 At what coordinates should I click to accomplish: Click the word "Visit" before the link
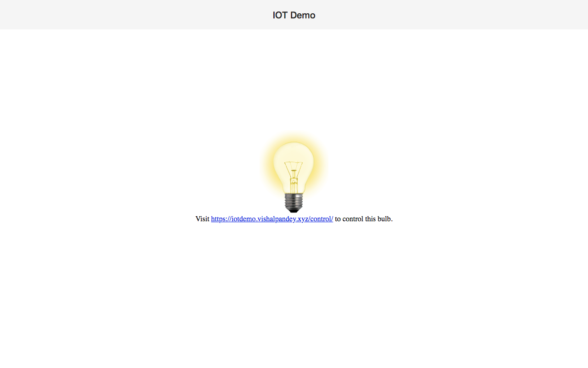pyautogui.click(x=202, y=219)
